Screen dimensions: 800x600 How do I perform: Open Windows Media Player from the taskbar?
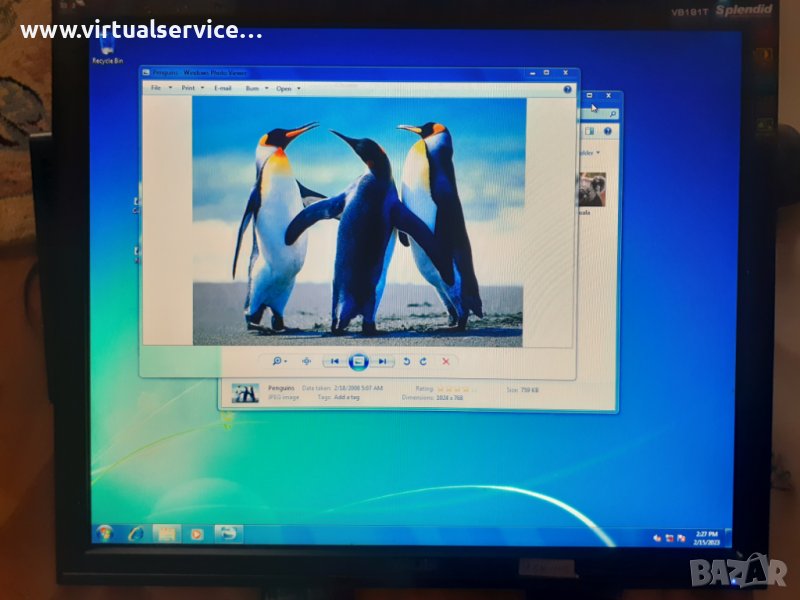pos(197,533)
